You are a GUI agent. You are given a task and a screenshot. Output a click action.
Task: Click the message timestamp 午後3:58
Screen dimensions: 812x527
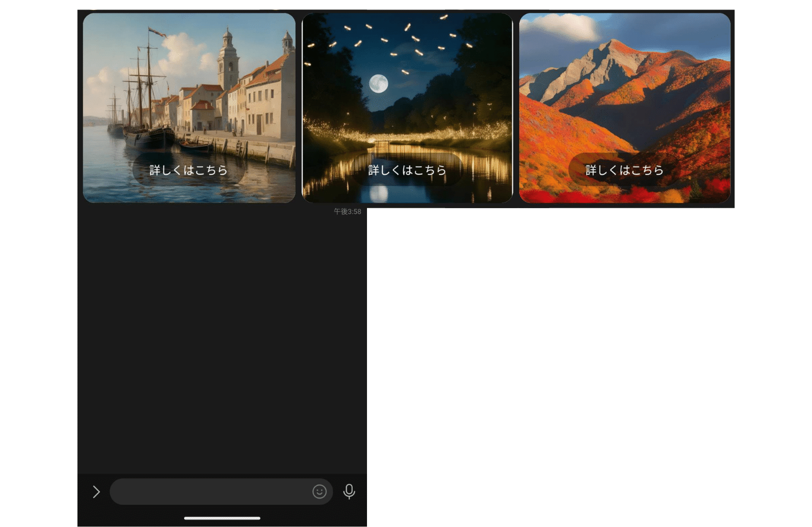point(347,211)
